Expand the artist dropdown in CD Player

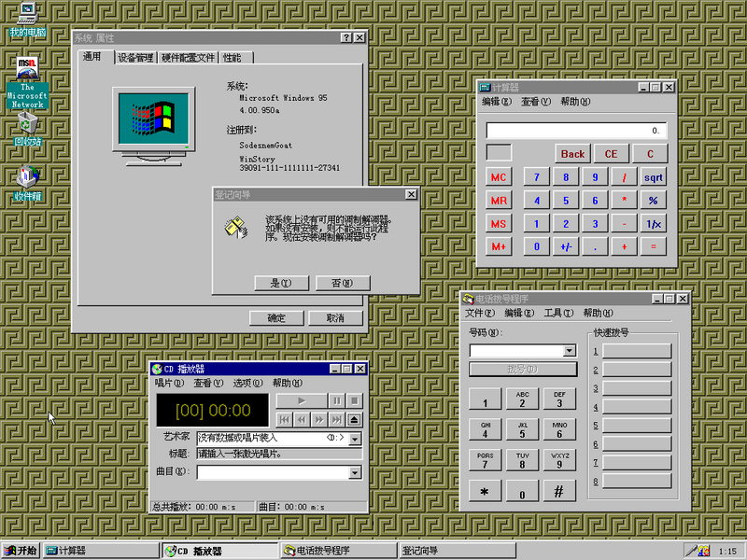pos(355,439)
